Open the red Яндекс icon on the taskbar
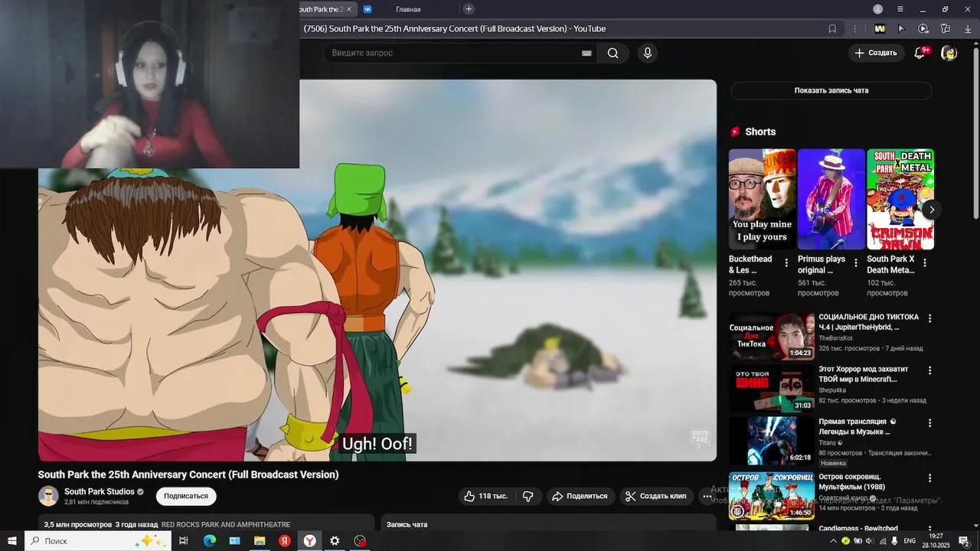 [284, 541]
